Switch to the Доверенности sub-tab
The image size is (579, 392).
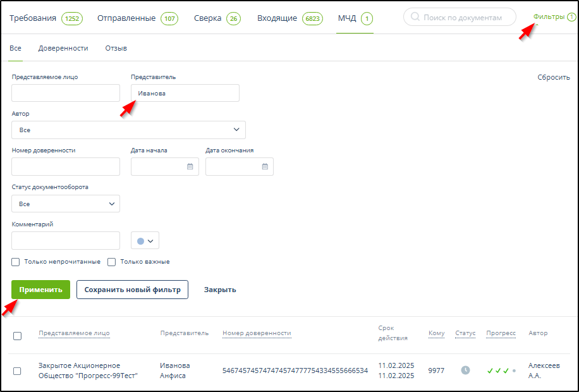tap(63, 48)
